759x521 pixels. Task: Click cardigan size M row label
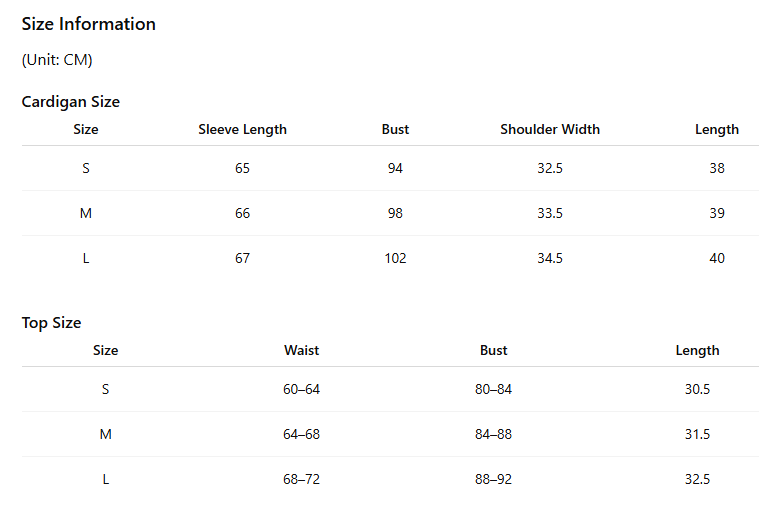coord(86,213)
